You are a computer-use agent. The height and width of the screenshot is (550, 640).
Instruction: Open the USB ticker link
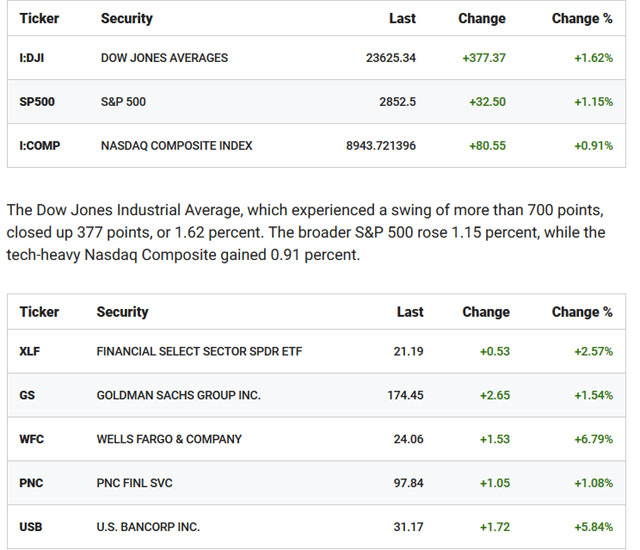(x=31, y=526)
